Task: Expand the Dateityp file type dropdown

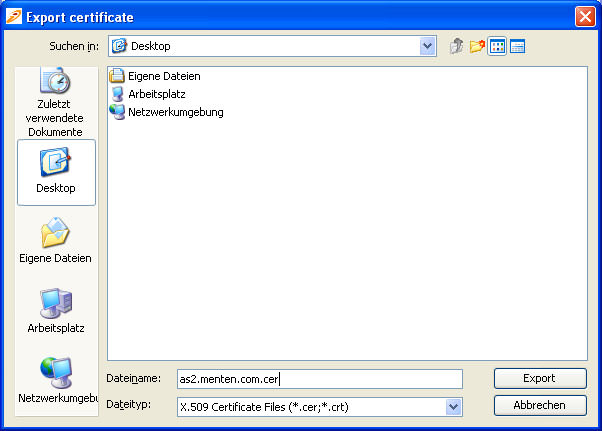Action: pos(453,406)
